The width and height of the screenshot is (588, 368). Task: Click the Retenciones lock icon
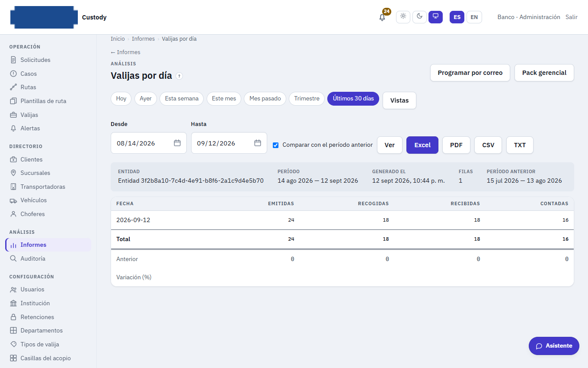pyautogui.click(x=13, y=317)
